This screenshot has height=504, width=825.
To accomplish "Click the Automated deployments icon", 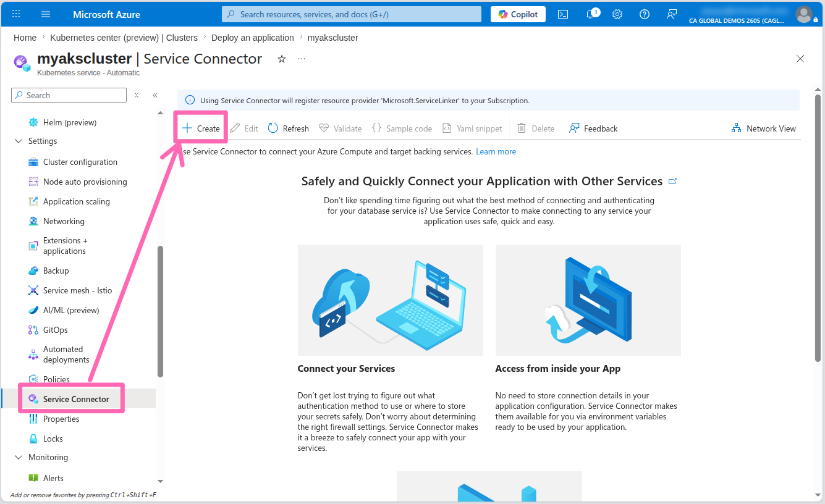I will (33, 355).
